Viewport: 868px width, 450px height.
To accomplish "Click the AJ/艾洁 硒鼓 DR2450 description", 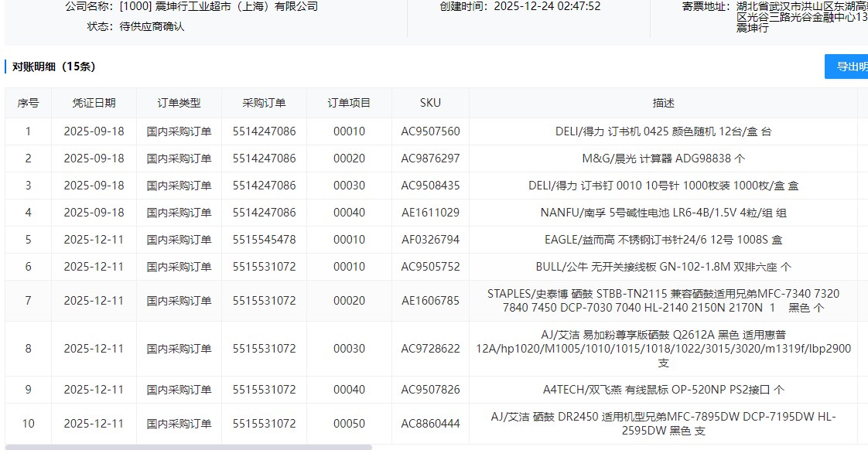I will click(x=663, y=424).
